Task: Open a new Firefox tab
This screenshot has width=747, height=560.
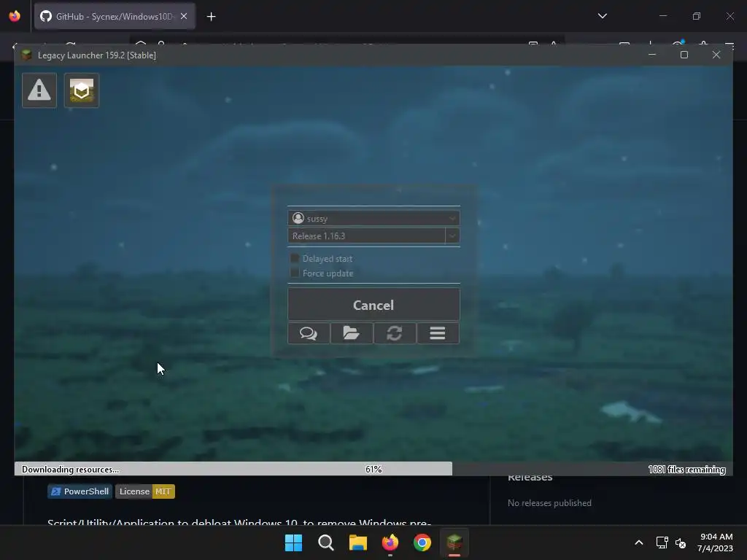Action: (211, 17)
